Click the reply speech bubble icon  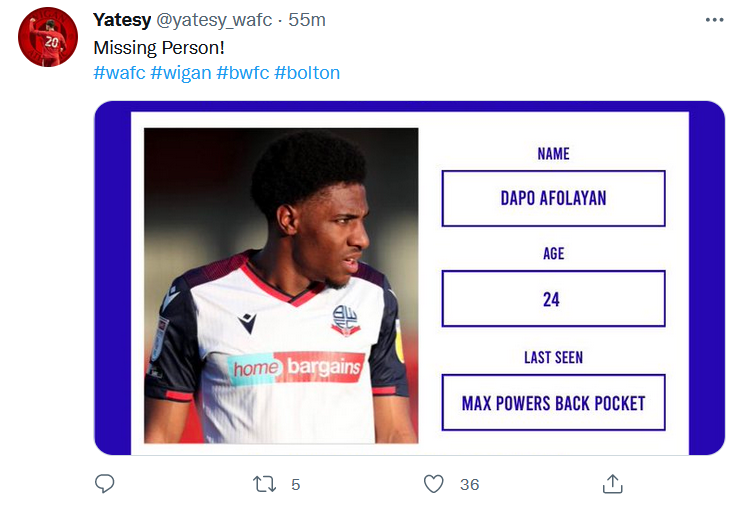click(105, 484)
